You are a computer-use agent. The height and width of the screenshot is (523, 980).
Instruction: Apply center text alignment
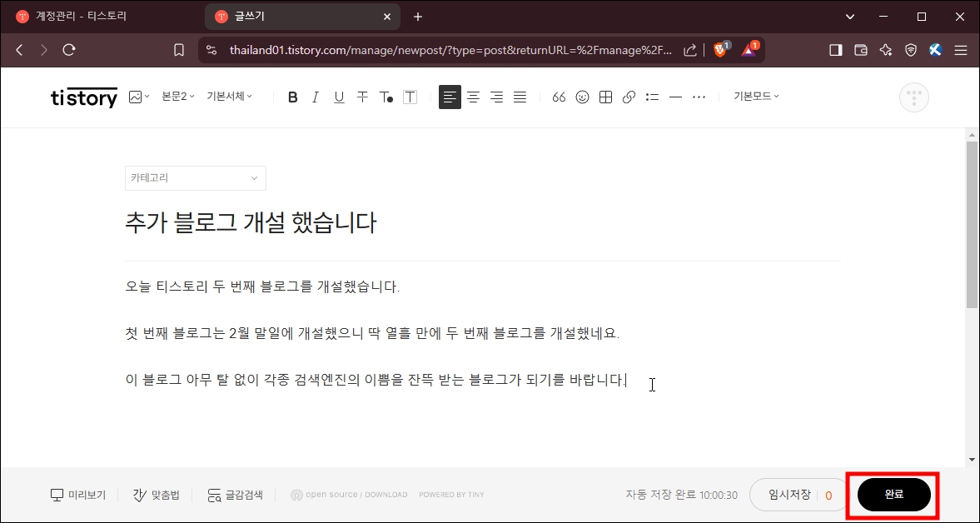coord(473,97)
